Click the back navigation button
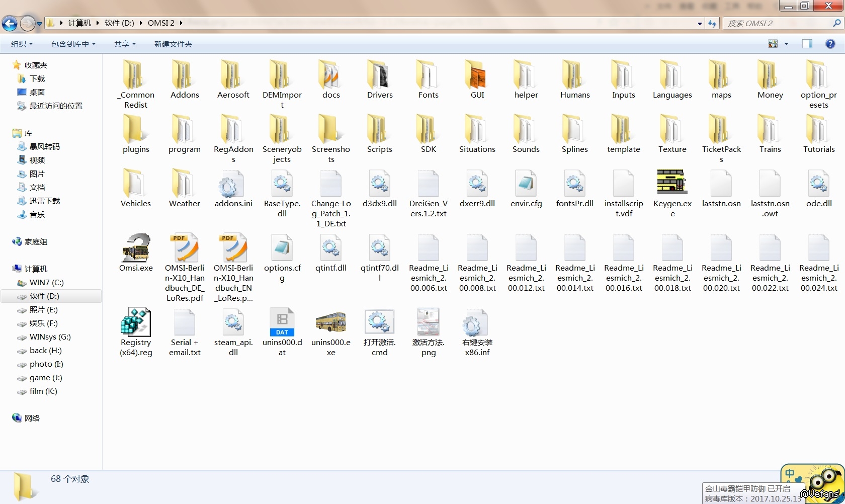 coord(10,23)
